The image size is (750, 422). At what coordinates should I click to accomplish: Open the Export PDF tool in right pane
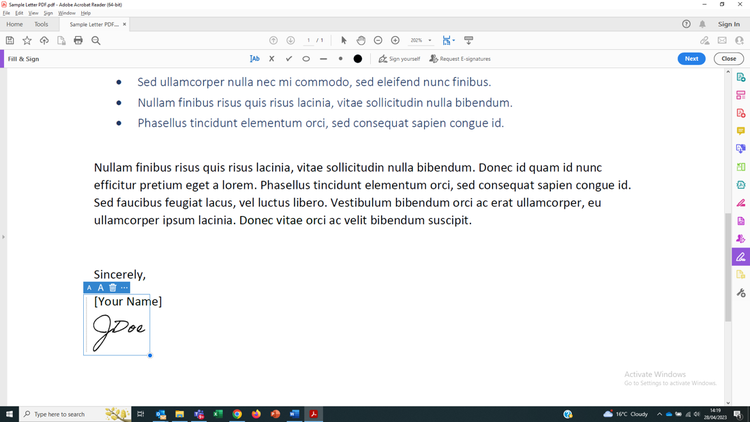[741, 78]
